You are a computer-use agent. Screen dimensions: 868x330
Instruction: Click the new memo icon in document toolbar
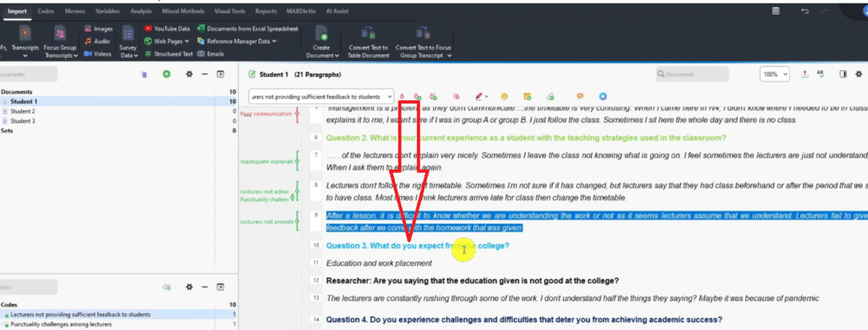[527, 97]
